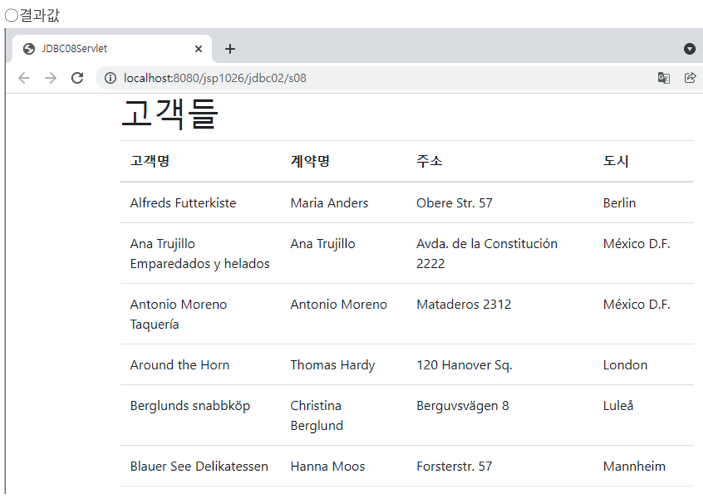Select the Antonio Moreno Taquería cell
The width and height of the screenshot is (703, 500).
pos(178,314)
